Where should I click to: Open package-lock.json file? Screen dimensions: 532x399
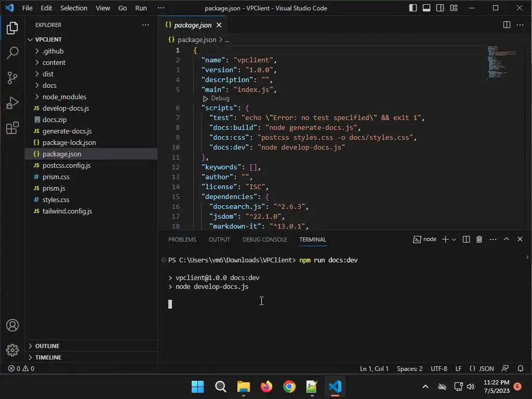(91, 142)
